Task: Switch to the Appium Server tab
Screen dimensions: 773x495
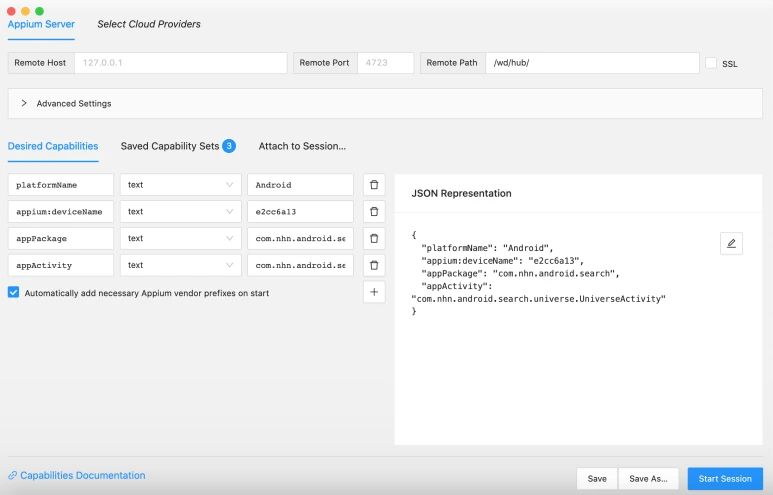Action: click(41, 24)
